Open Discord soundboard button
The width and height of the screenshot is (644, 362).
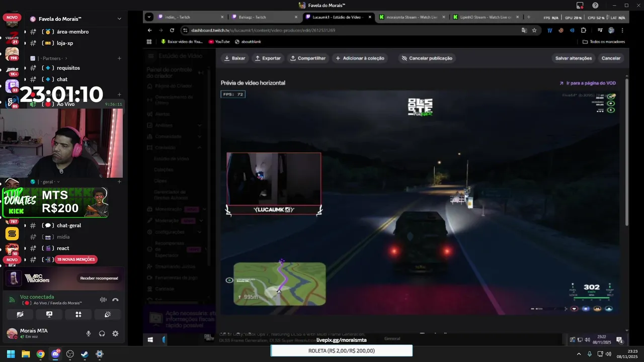pyautogui.click(x=108, y=314)
